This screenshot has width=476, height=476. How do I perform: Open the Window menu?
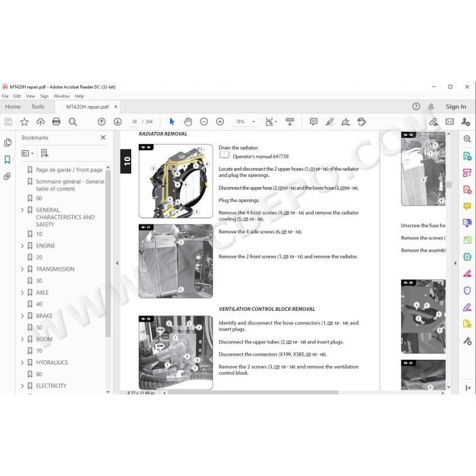click(x=62, y=97)
